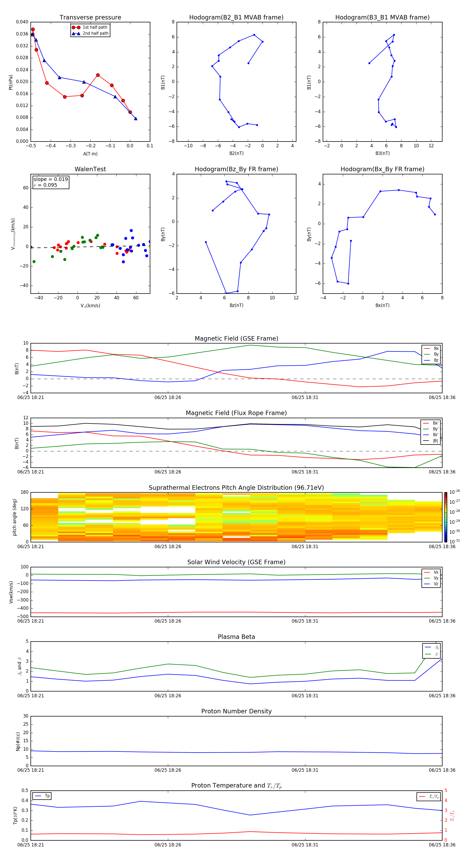
Task: Click the "Transverse pressure" plot title
Action: [90, 18]
